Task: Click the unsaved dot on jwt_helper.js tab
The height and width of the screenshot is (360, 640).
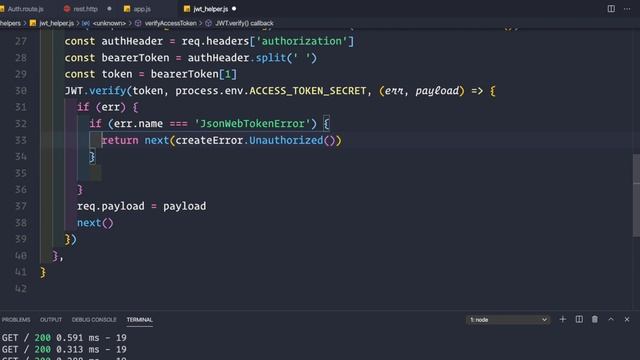Action: pyautogui.click(x=234, y=9)
